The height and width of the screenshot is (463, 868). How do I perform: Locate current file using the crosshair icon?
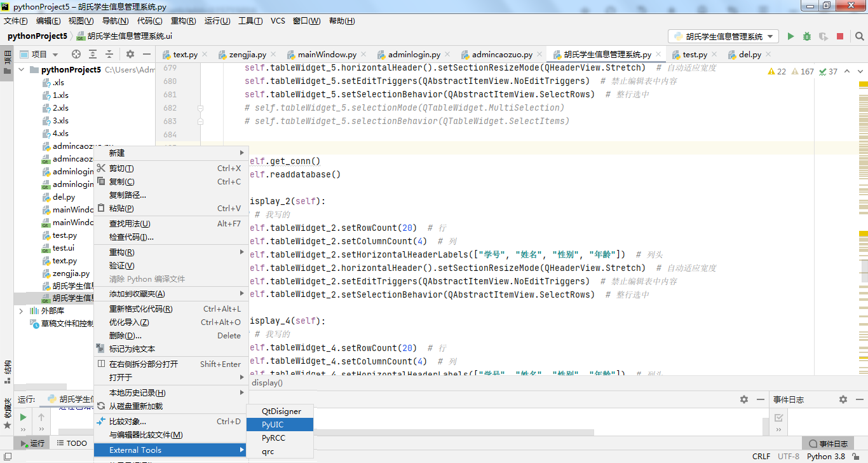pos(76,54)
